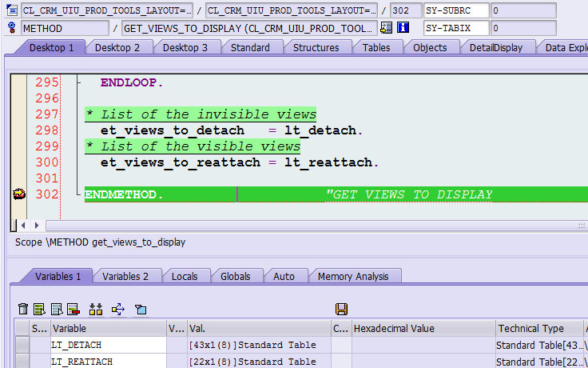Switch to Desktop 2 tab
Screen dimensions: 588x368
click(117, 48)
